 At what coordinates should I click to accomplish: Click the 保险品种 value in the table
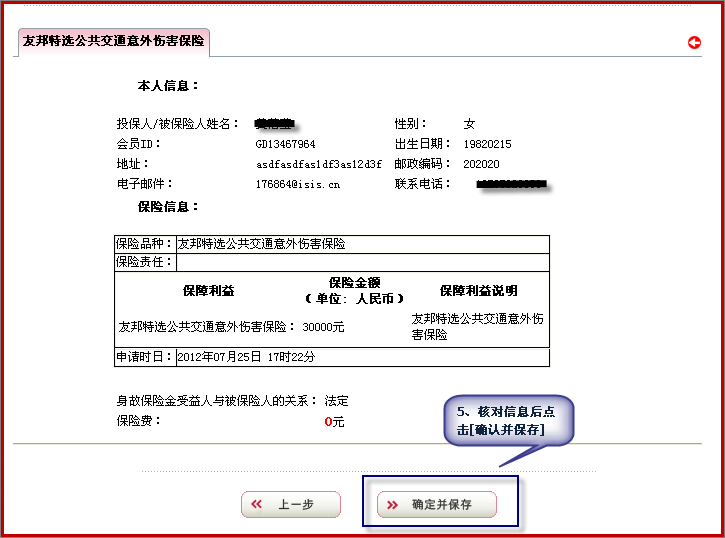(262, 244)
